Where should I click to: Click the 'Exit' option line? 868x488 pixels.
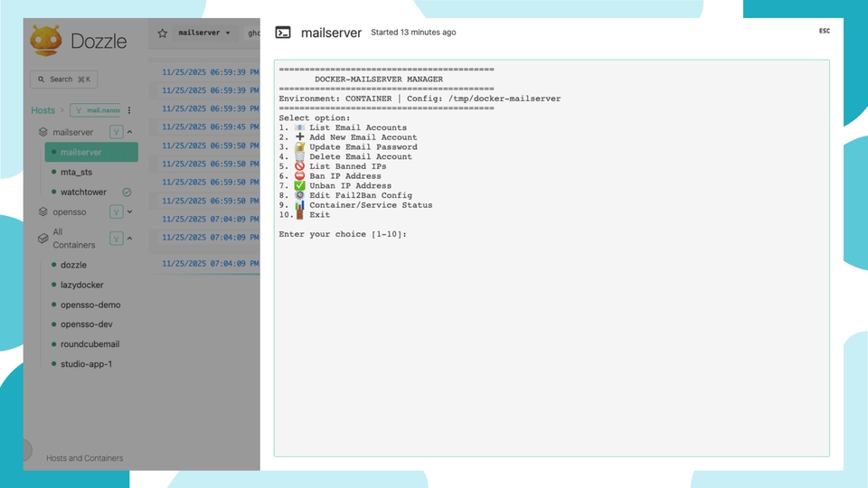tap(305, 215)
